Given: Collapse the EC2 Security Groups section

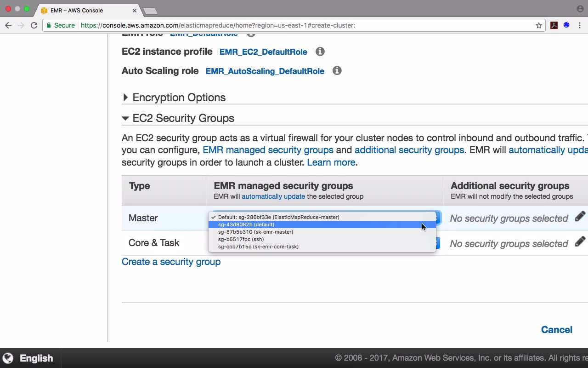Looking at the screenshot, I should pyautogui.click(x=125, y=118).
